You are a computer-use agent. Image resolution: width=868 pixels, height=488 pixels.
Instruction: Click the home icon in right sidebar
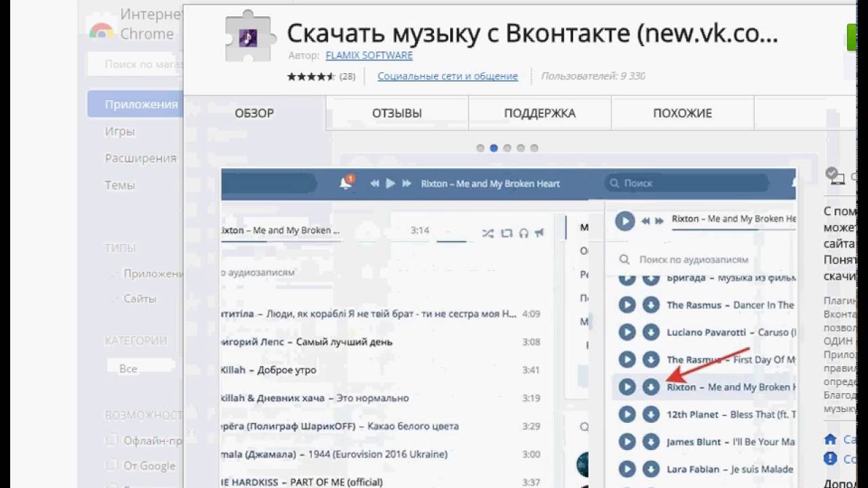(x=830, y=439)
